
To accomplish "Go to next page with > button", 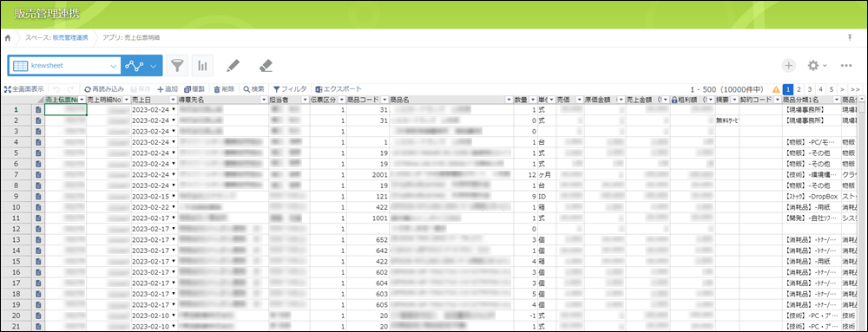I will click(x=843, y=89).
